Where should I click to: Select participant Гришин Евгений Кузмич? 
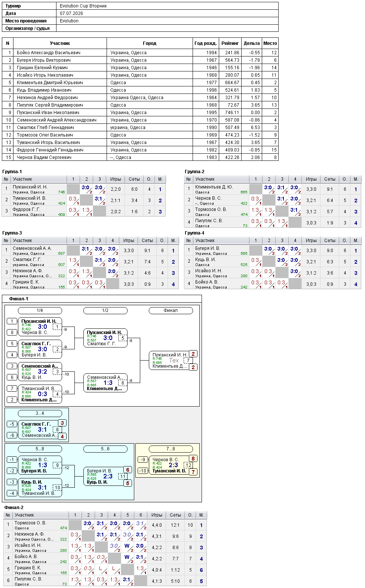point(42,68)
